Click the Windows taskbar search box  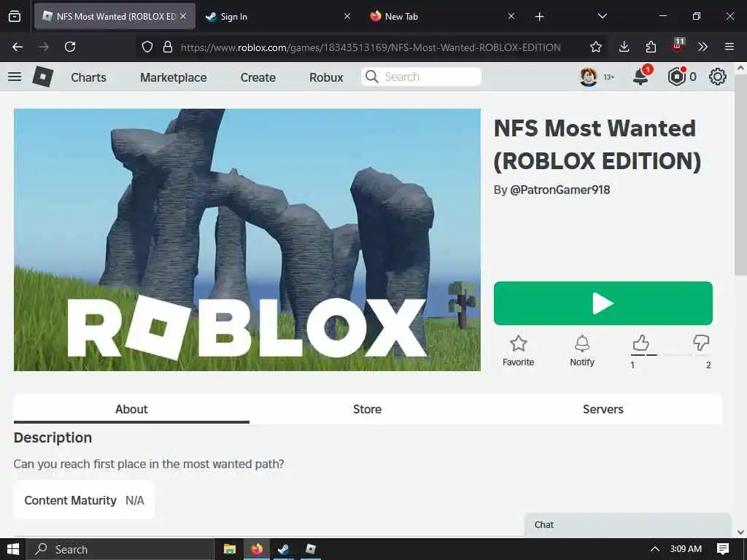[120, 549]
